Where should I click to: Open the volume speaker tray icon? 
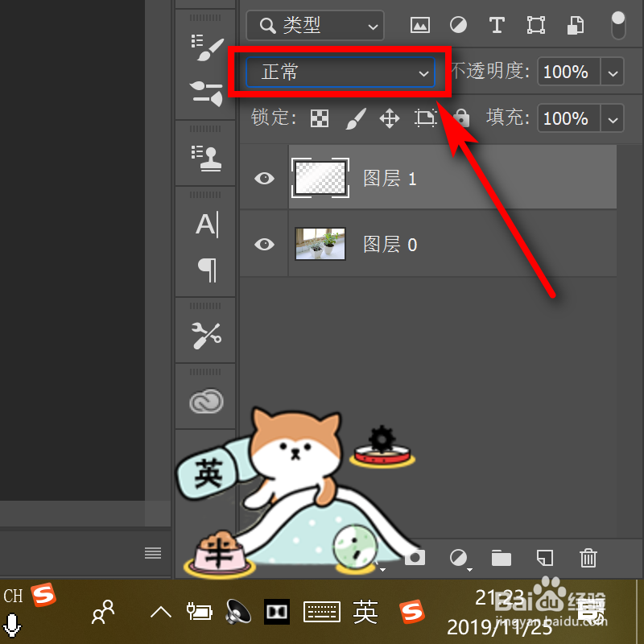pos(238,612)
